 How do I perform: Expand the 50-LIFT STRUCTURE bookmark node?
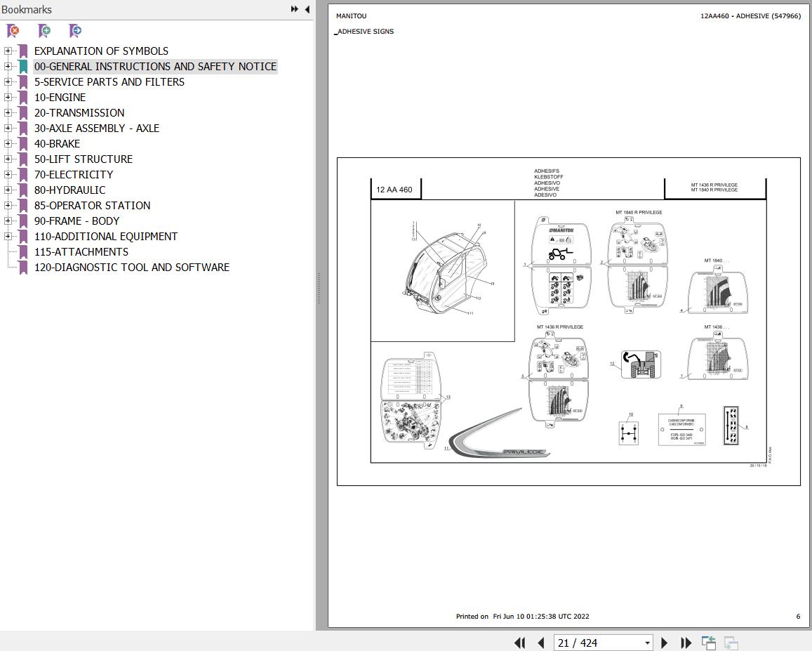click(7, 159)
